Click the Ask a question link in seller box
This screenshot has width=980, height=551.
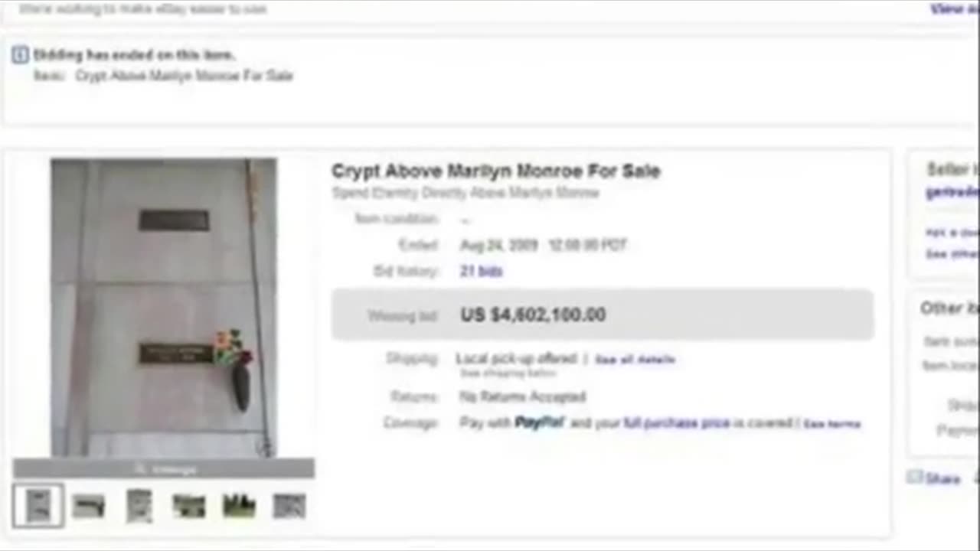pyautogui.click(x=952, y=232)
